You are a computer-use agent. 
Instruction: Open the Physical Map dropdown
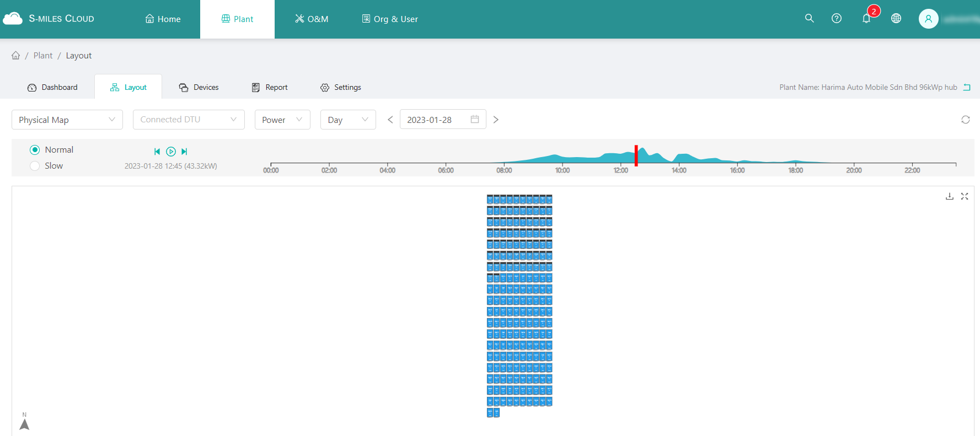pos(67,120)
